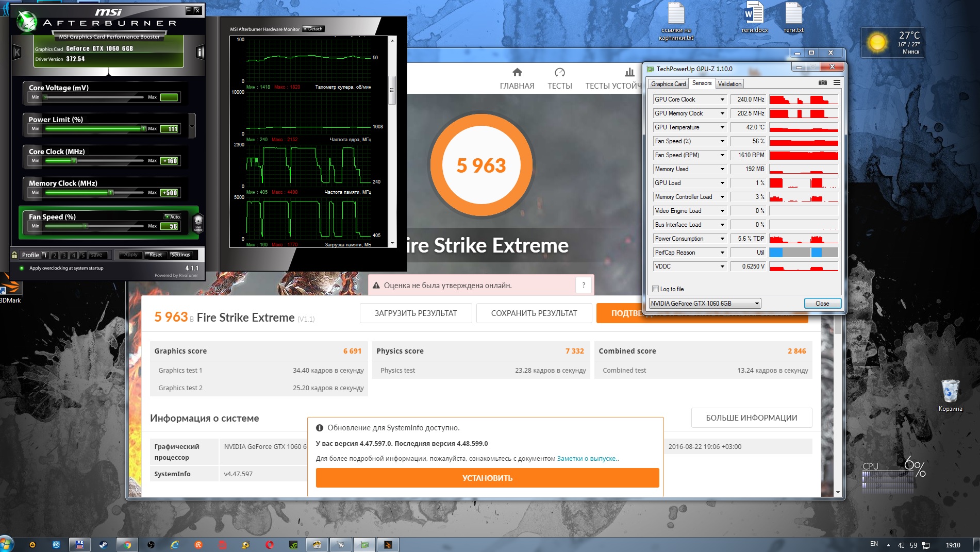Select Afterburner profile slot 2

(55, 255)
